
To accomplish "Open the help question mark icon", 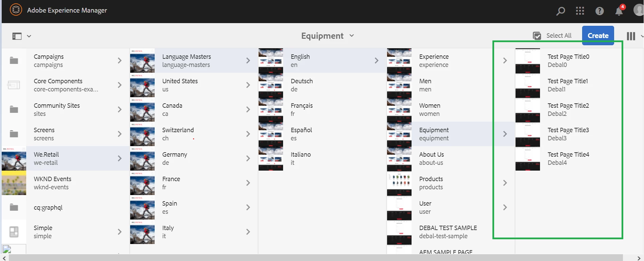I will click(599, 11).
